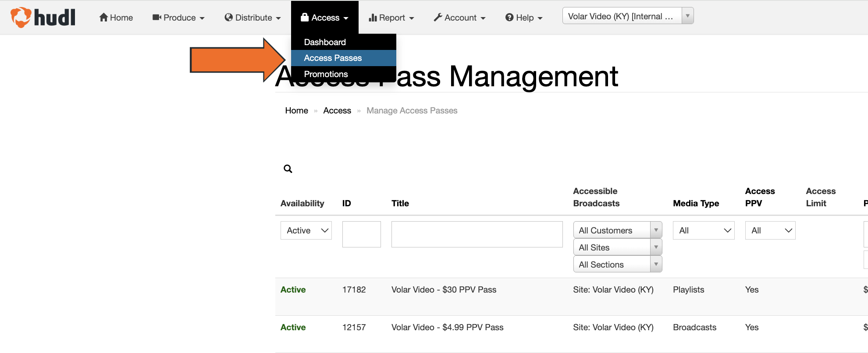The image size is (868, 353).
Task: Open the Availability Active filter dropdown
Action: pyautogui.click(x=306, y=230)
